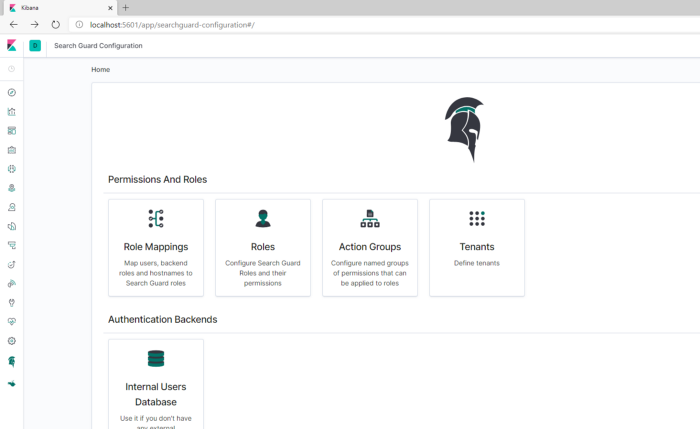
Task: Click the Authentication Backends heading
Action: pos(162,320)
